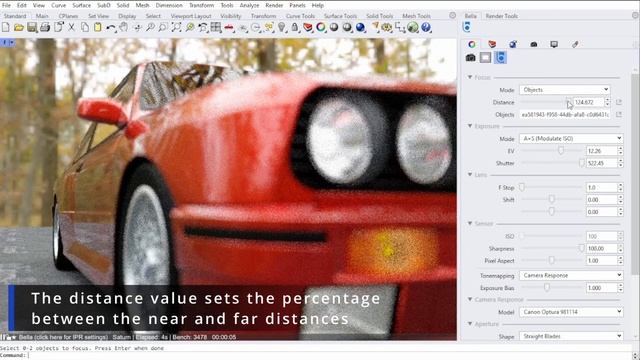The image size is (640, 360).
Task: Click the red car view icon
Action: (229, 27)
